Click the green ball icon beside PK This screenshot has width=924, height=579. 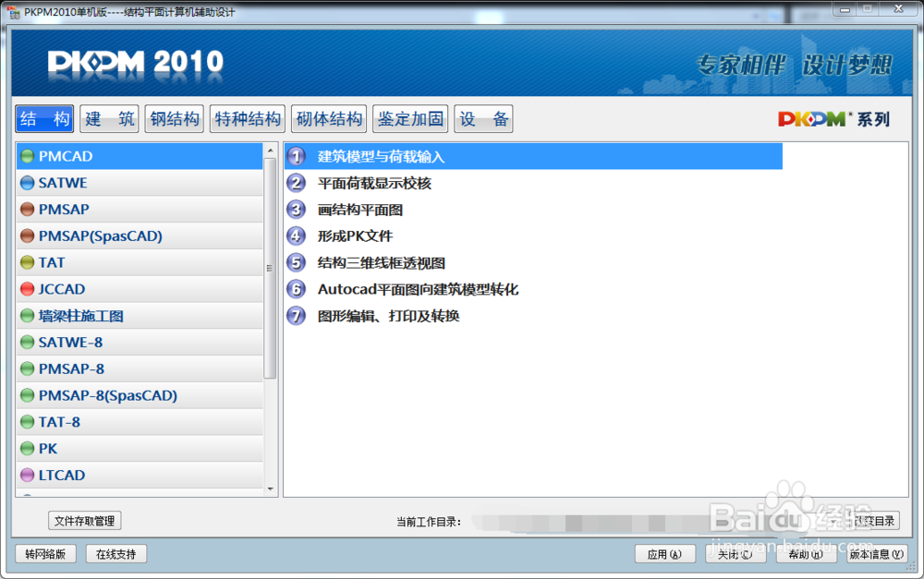tap(27, 448)
